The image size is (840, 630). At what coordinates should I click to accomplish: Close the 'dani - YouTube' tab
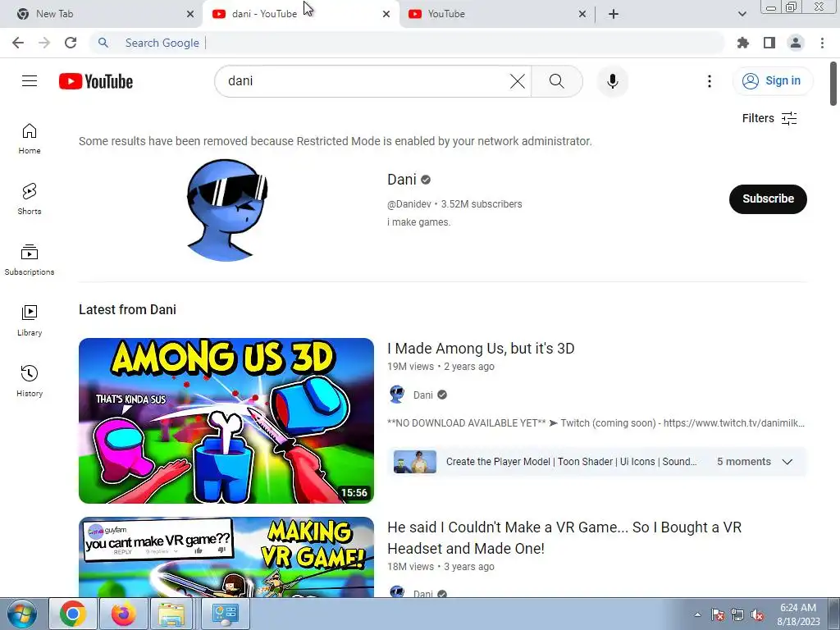386,14
